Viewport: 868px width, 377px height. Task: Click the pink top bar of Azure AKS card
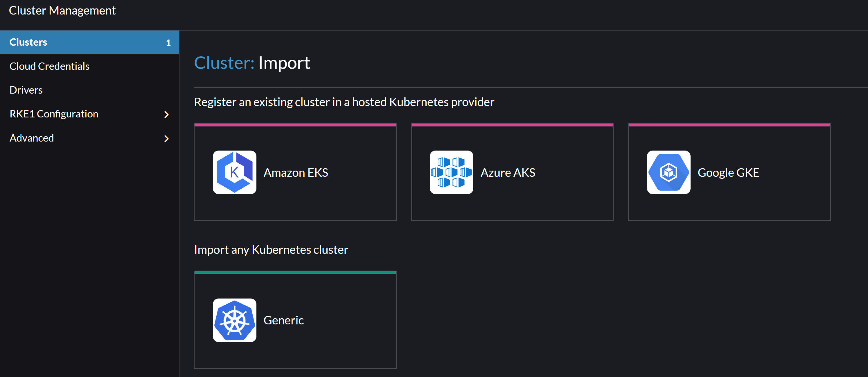512,125
